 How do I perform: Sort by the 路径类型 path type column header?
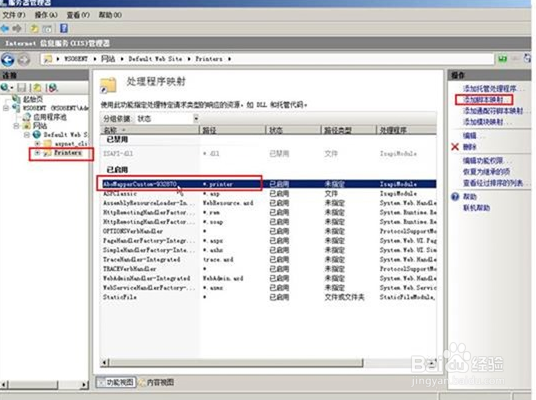pyautogui.click(x=348, y=130)
